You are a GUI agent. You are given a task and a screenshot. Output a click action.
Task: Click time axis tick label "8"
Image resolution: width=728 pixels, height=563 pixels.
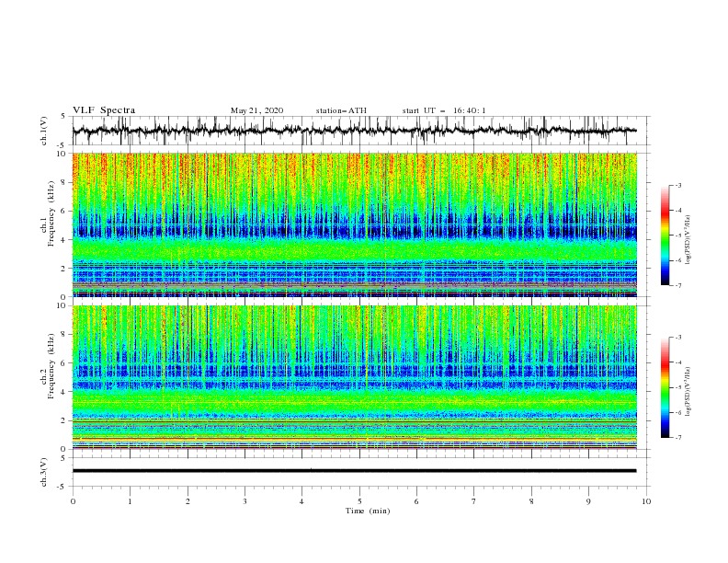[x=531, y=501]
